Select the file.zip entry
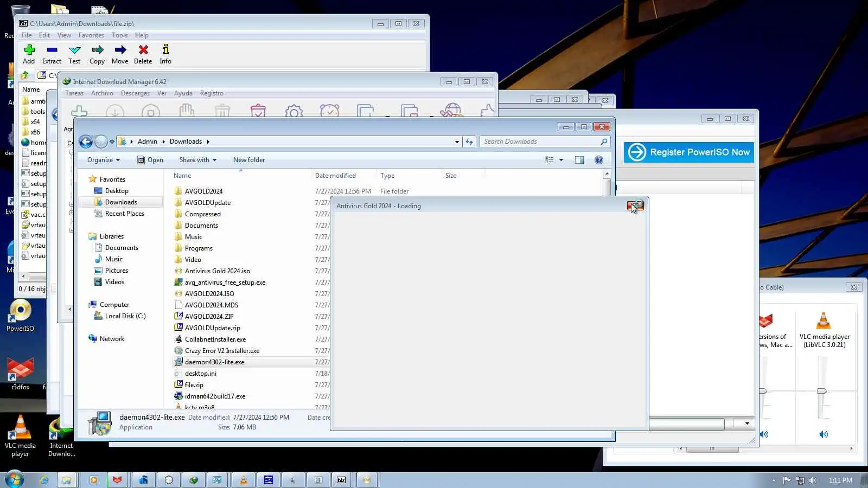 tap(194, 385)
